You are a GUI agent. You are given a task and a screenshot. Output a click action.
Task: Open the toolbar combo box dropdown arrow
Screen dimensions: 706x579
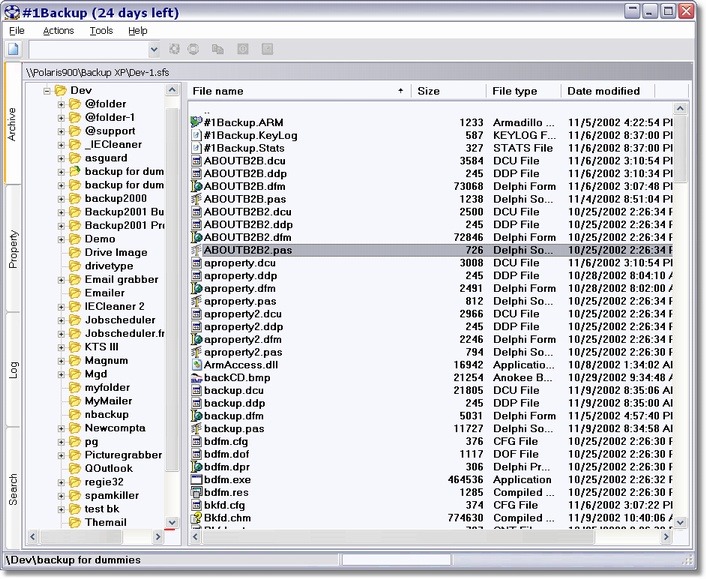154,49
